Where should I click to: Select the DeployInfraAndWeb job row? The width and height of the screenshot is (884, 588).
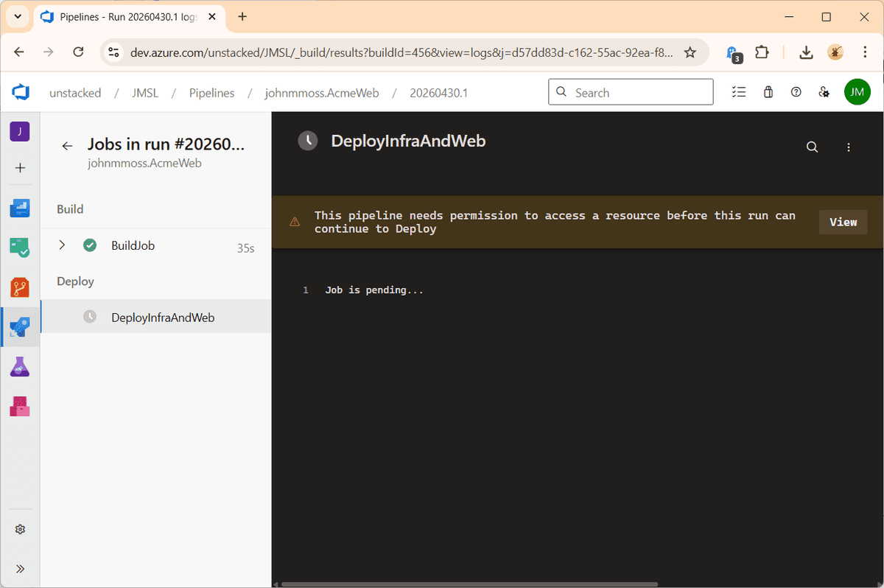click(x=155, y=317)
